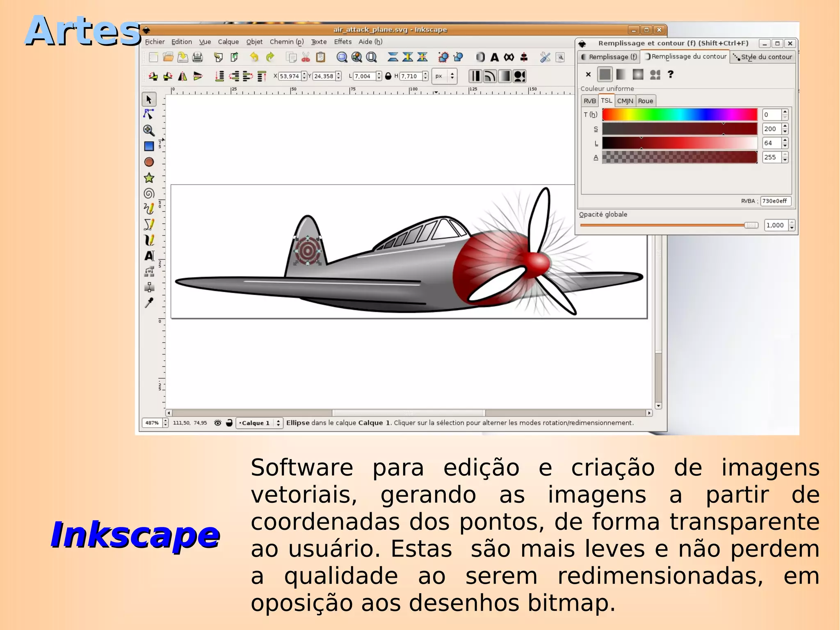Open the Edition menu

click(x=181, y=41)
